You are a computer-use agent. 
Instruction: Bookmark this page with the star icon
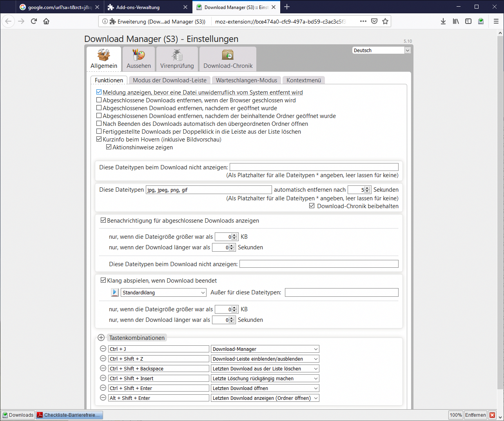tap(385, 21)
